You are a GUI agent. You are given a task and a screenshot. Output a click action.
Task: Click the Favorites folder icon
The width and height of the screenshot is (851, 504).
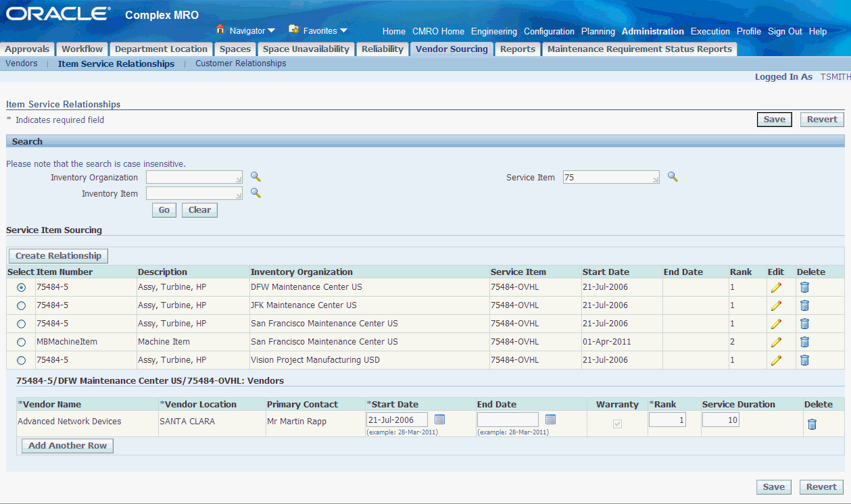(x=293, y=29)
